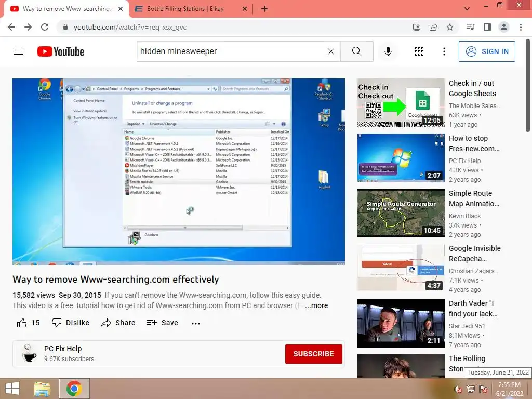Click the share page icon in address bar
The width and height of the screenshot is (532, 399).
click(433, 27)
